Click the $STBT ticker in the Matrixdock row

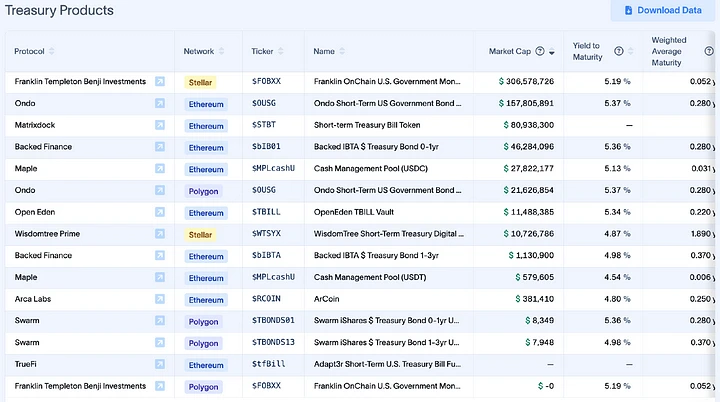(x=265, y=125)
